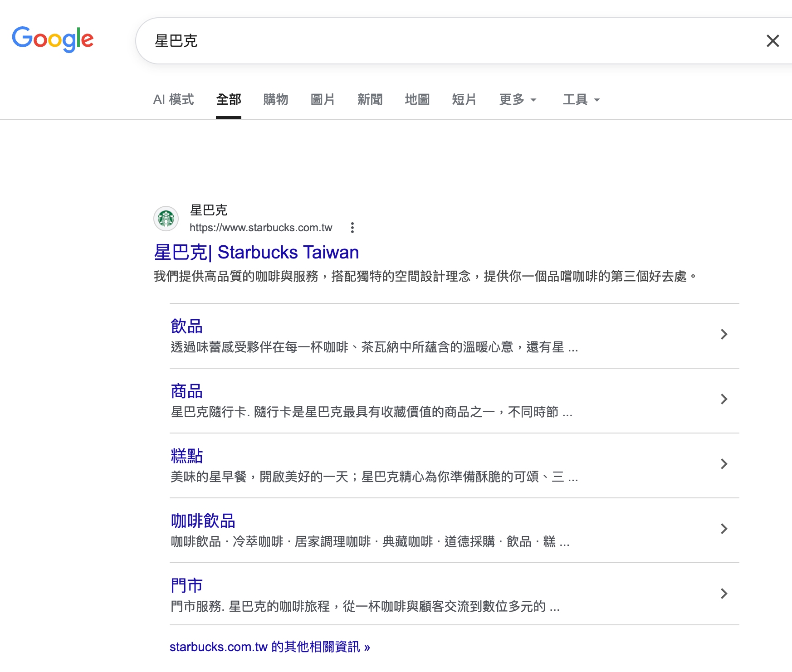This screenshot has height=672, width=792.
Task: Click the chevron next to the 門市 sitelink
Action: pos(724,594)
